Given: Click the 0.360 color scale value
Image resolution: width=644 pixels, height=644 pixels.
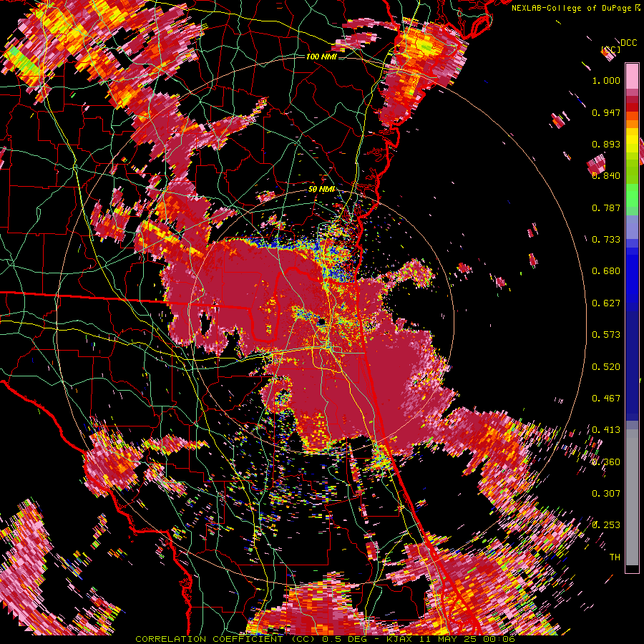Looking at the screenshot, I should click(606, 462).
